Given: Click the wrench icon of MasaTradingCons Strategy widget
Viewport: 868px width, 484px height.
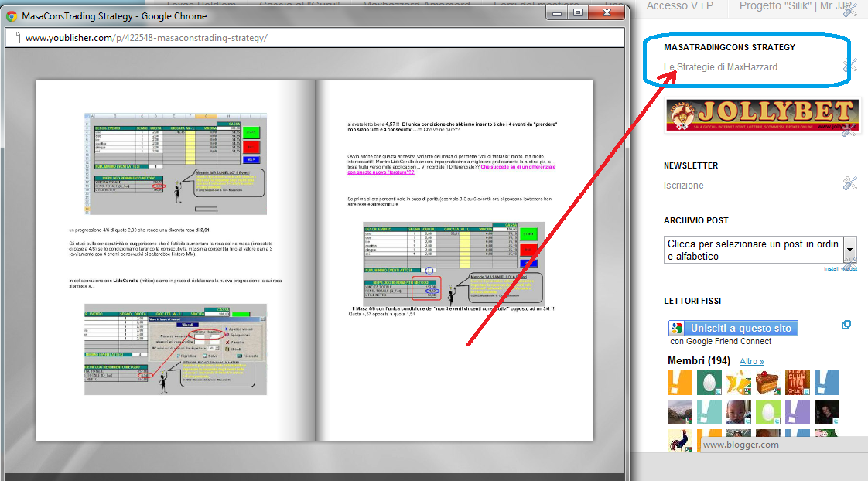Looking at the screenshot, I should 849,66.
